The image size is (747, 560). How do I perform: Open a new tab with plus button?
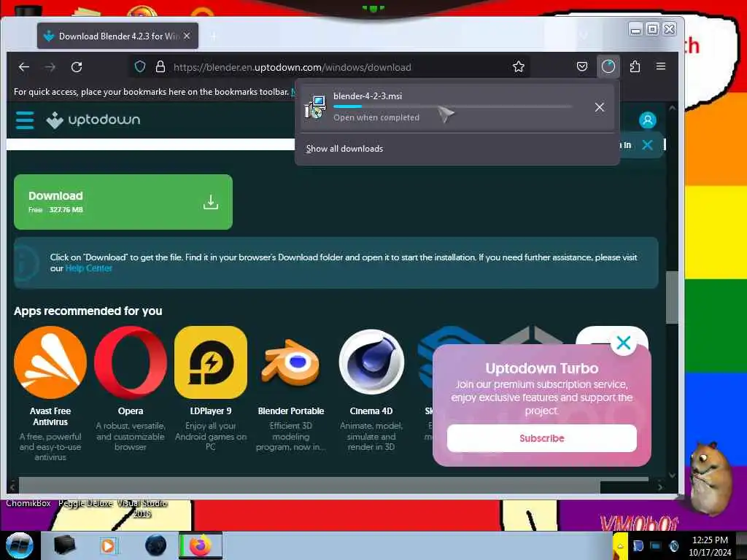click(x=213, y=36)
